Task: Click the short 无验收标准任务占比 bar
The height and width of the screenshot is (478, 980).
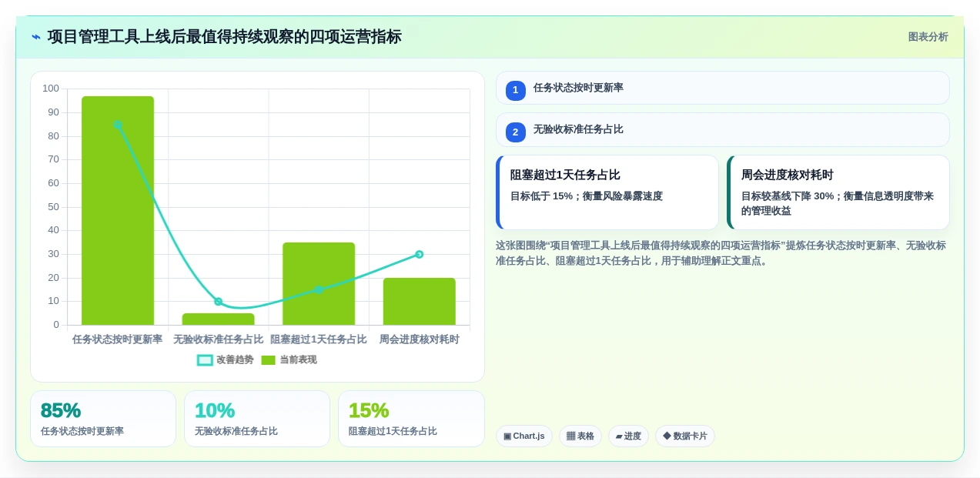Action: tap(218, 319)
